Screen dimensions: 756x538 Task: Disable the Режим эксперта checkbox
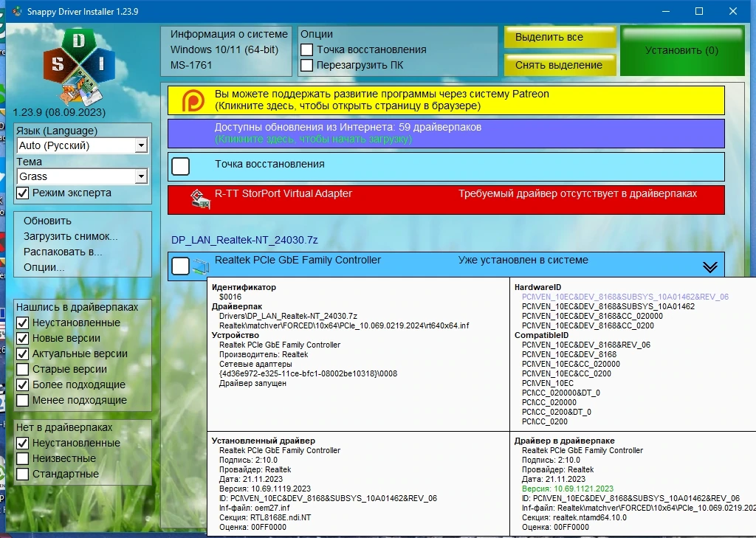[23, 193]
